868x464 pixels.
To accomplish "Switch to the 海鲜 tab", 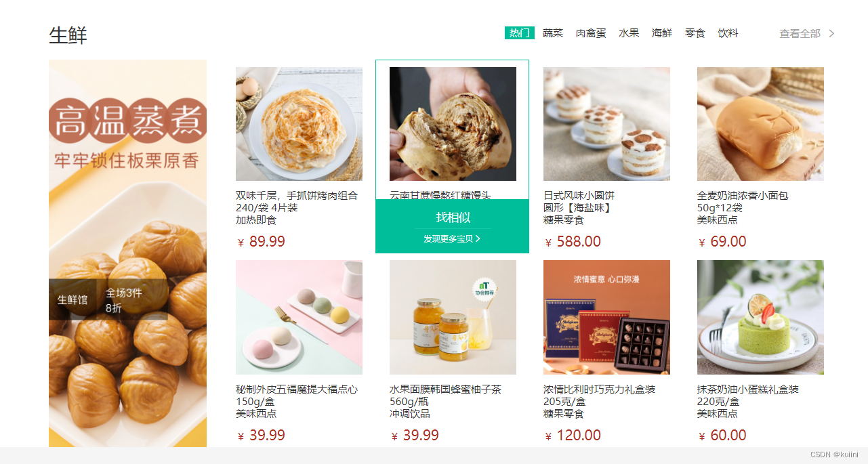I will tap(662, 33).
